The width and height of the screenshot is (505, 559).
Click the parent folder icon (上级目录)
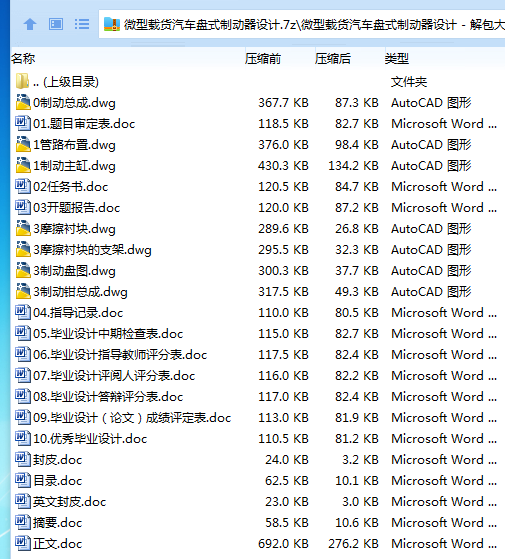(22, 81)
